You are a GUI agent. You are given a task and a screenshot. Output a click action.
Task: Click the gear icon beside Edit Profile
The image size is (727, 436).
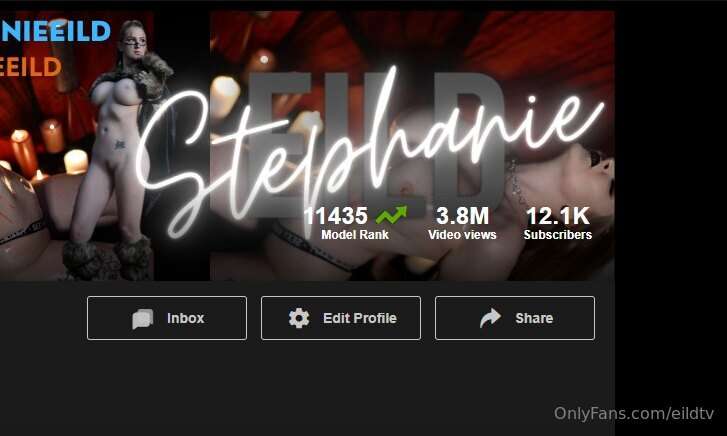(x=299, y=318)
